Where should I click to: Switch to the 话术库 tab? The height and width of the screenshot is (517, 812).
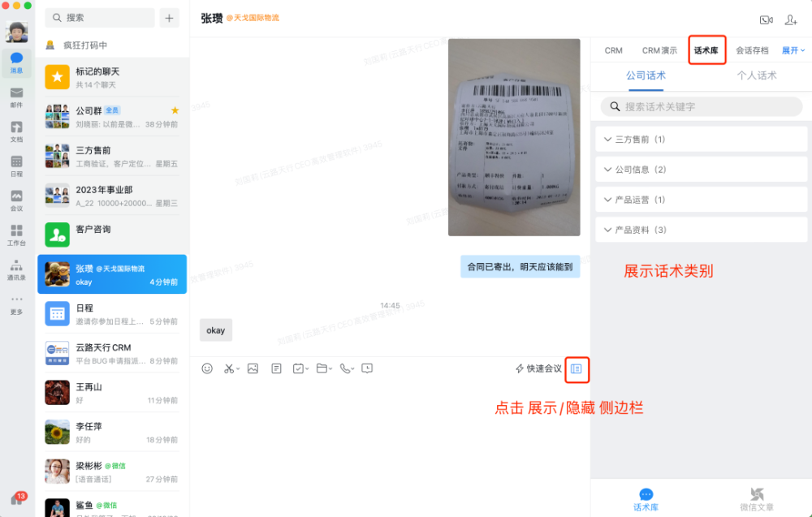(x=706, y=50)
